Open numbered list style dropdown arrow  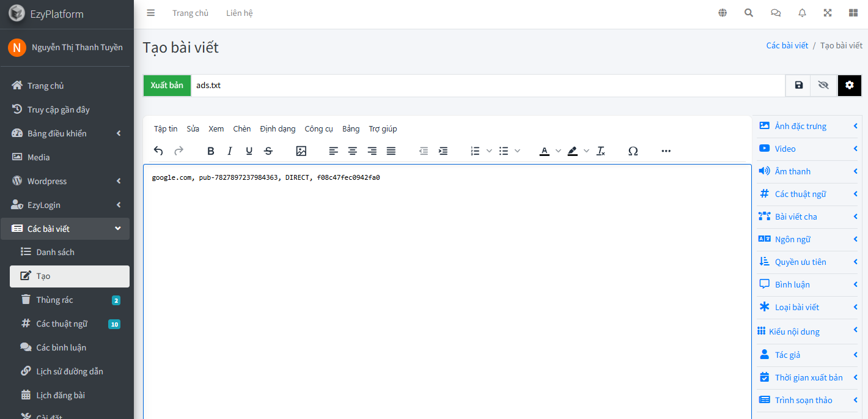click(x=489, y=151)
